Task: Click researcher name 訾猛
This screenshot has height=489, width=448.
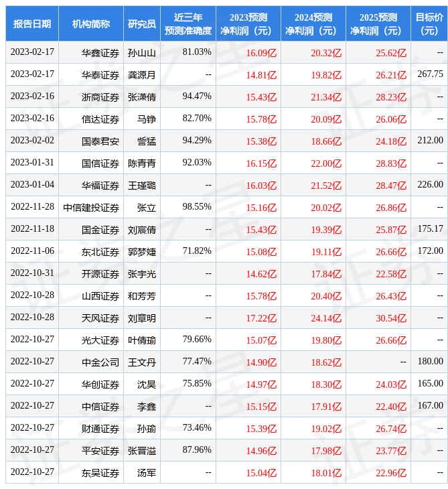Action: click(x=147, y=141)
